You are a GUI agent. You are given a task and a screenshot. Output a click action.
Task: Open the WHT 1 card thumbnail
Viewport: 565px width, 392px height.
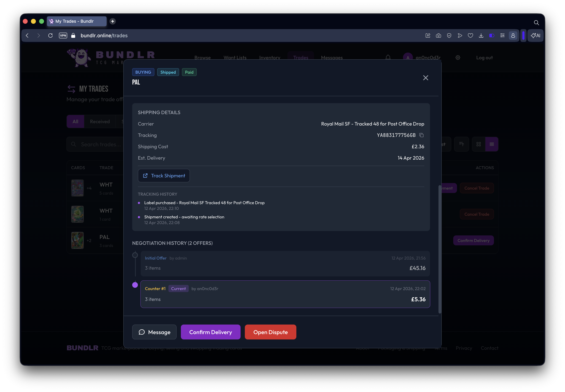(77, 214)
